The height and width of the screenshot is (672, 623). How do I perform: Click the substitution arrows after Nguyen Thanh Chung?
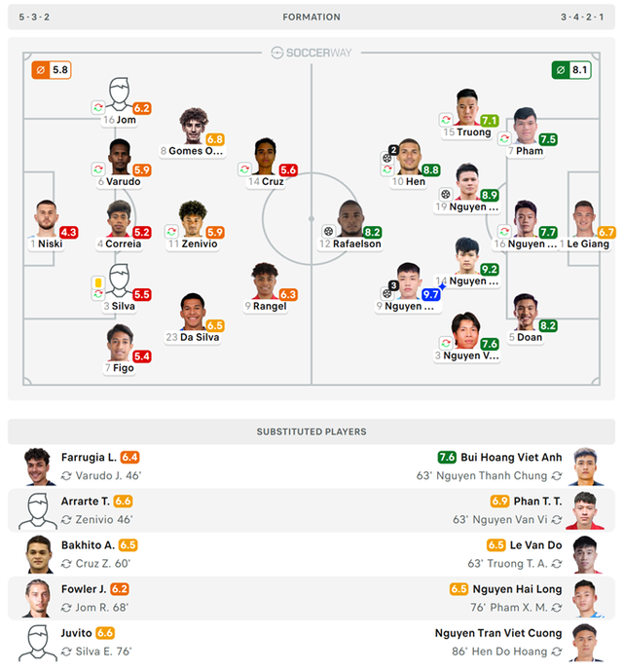point(557,475)
